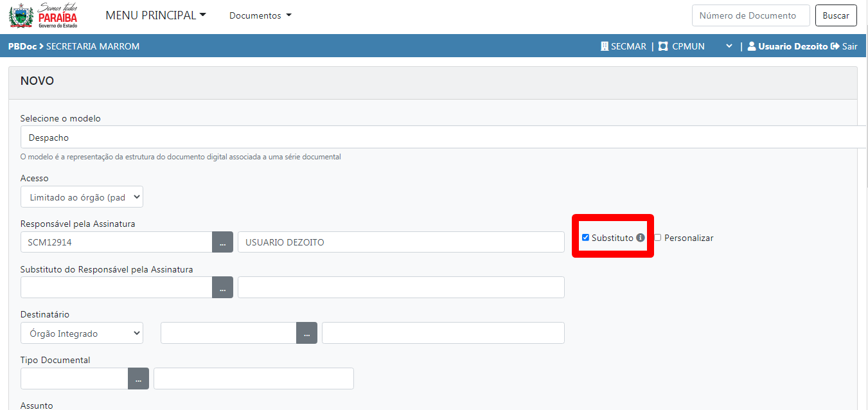Click the info icon beside Substituto
This screenshot has width=868, height=410.
point(641,238)
